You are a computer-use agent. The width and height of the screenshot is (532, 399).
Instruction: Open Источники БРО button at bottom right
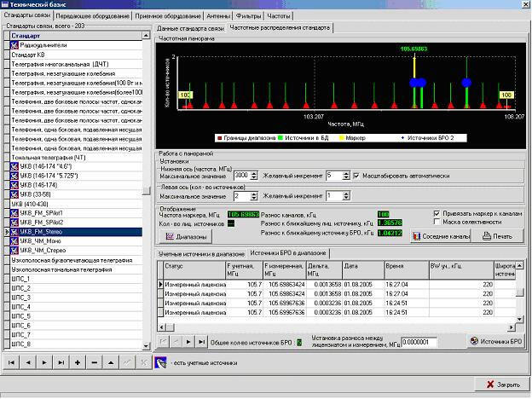pyautogui.click(x=496, y=342)
